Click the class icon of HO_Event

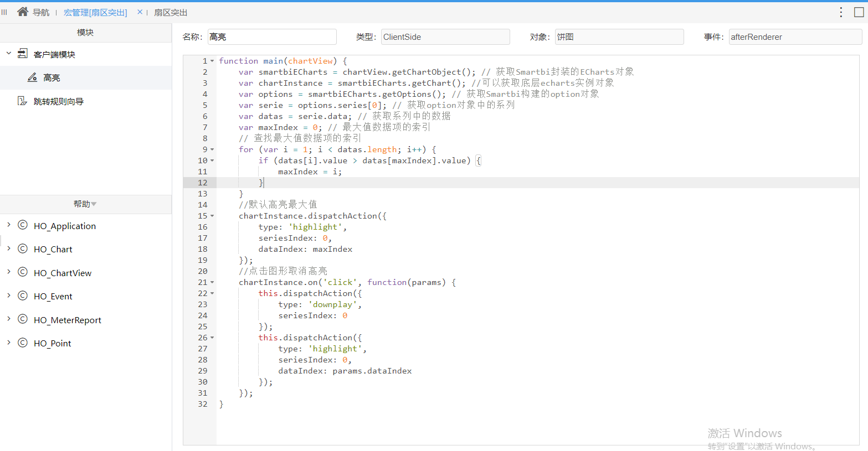point(23,296)
